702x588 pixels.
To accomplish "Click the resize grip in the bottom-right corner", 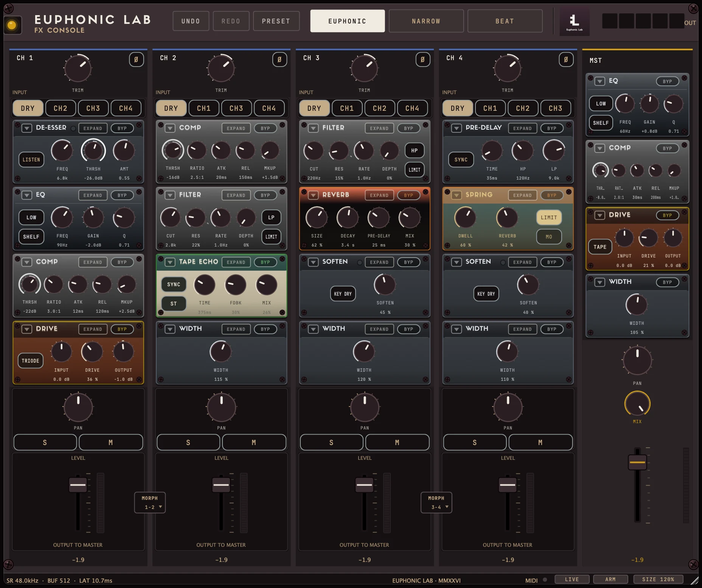I will point(694,580).
